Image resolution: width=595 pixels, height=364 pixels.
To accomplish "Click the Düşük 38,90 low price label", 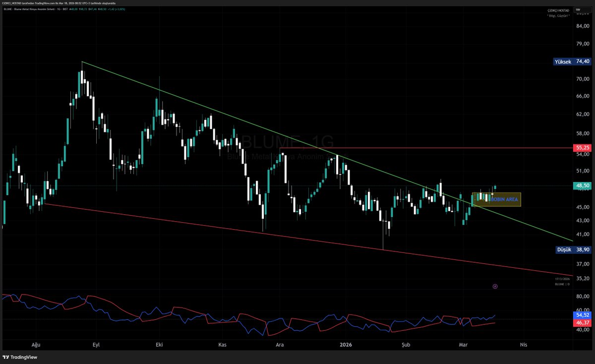I will pos(573,250).
